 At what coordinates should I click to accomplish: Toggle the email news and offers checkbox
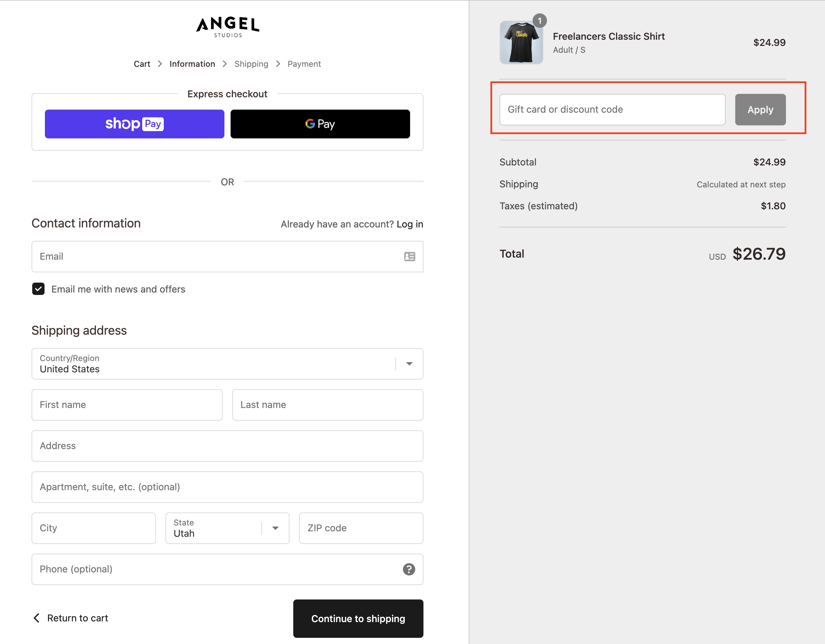[x=37, y=288]
